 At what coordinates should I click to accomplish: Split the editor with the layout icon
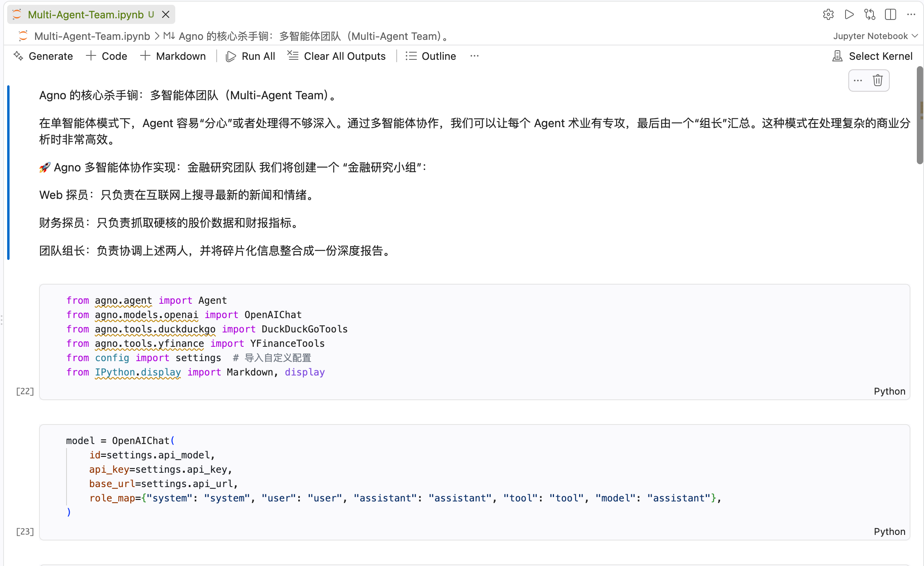tap(891, 15)
